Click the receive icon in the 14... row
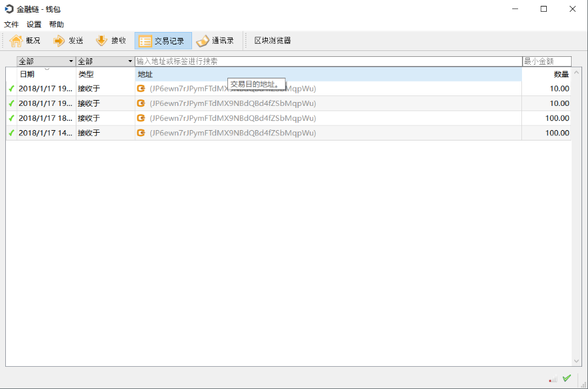Screen dimensions: 588x389 pyautogui.click(x=141, y=133)
